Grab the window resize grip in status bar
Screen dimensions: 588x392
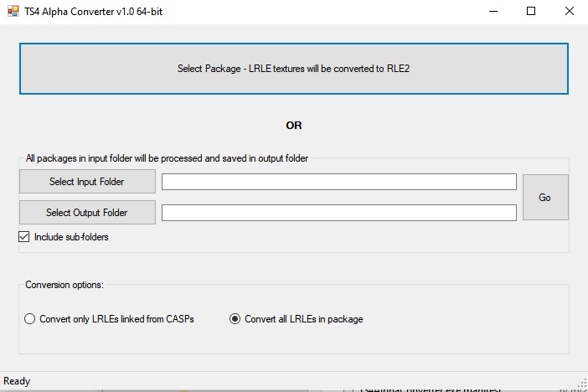[x=582, y=384]
